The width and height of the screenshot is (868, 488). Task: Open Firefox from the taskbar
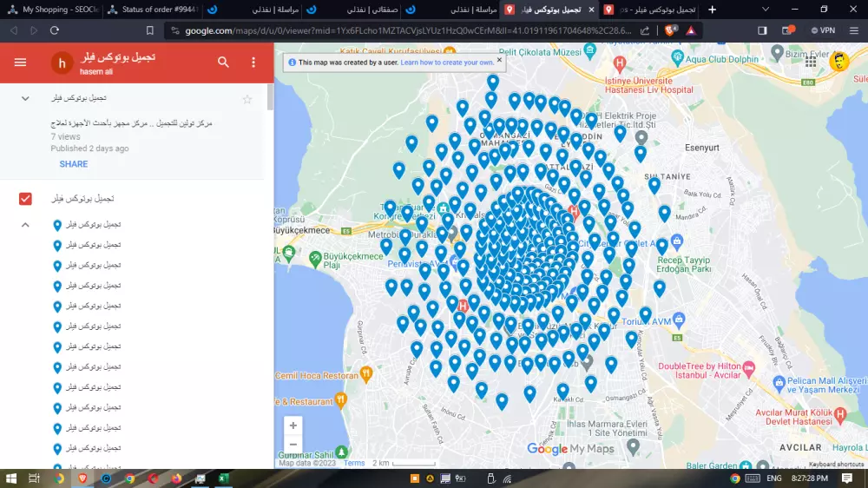(176, 478)
